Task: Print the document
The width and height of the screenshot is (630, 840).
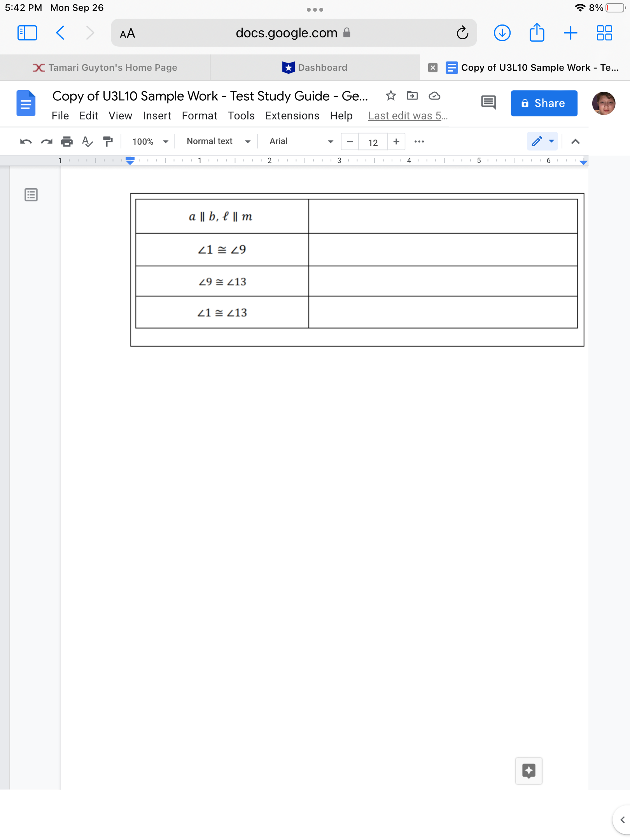Action: click(67, 142)
